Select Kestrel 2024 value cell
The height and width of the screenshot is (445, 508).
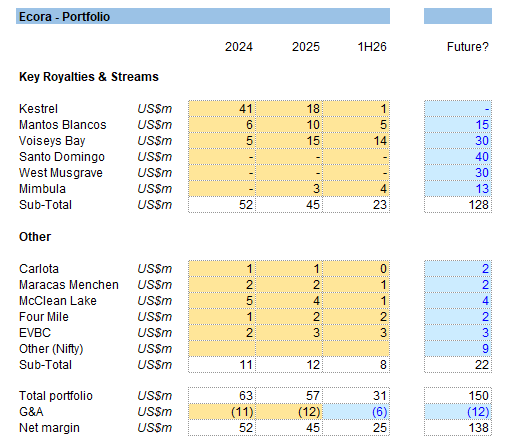click(222, 109)
